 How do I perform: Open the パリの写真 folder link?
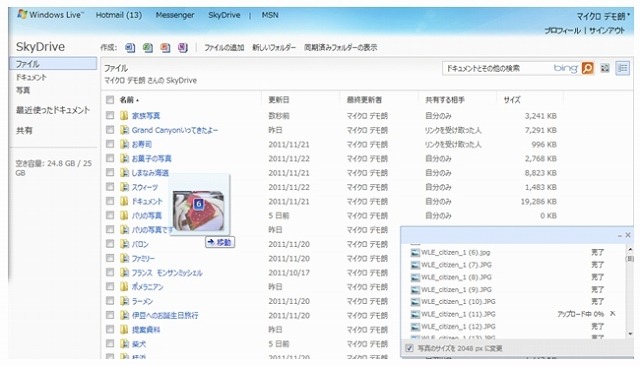coord(147,216)
